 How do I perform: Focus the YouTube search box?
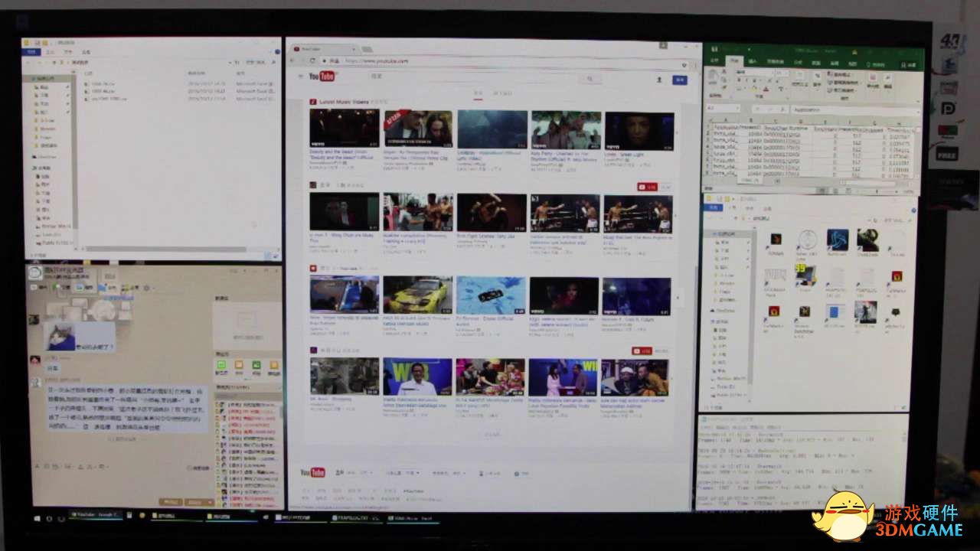tap(475, 77)
